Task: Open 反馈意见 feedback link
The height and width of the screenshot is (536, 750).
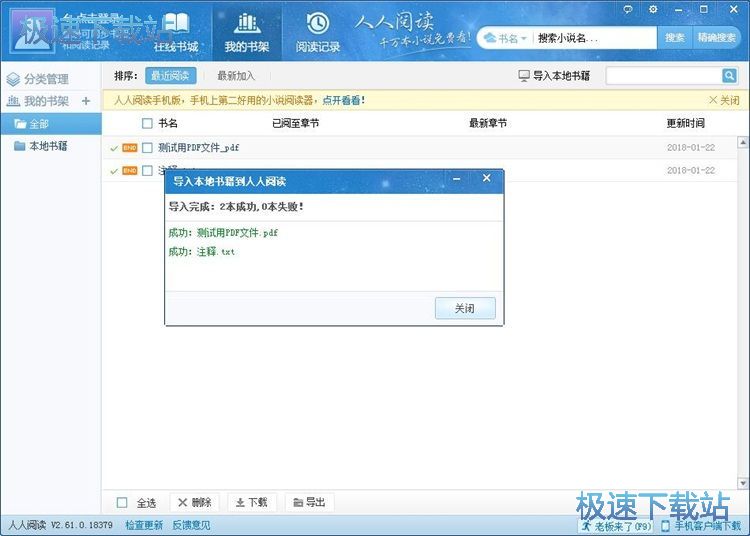Action: (x=191, y=525)
